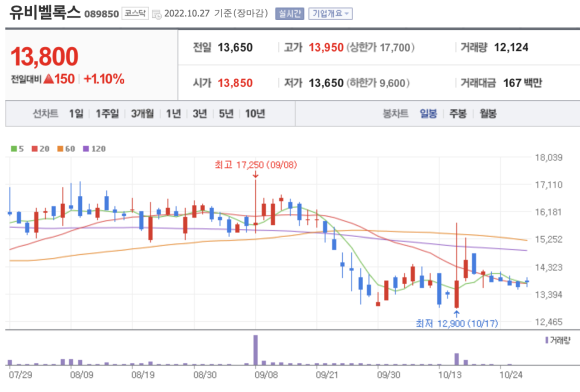Select the 1주일 line chart tab
Viewport: 580px width, 392px height.
pos(107,114)
